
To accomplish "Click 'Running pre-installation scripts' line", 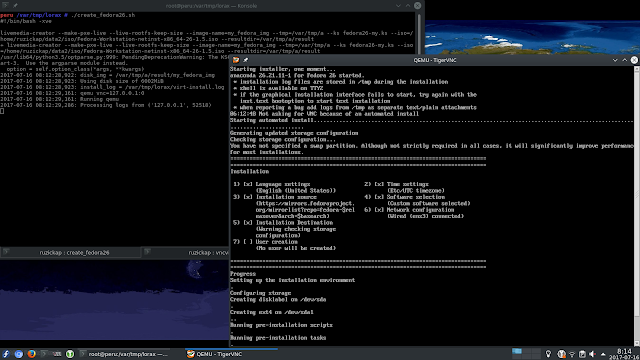I will 281,325.
